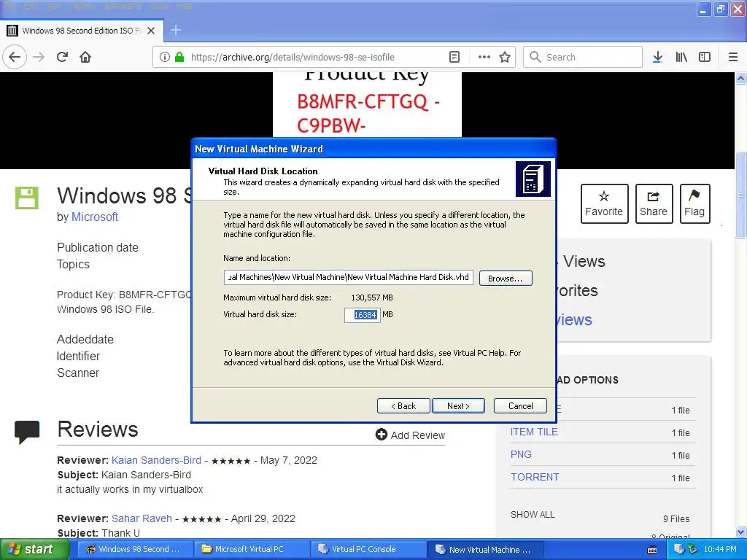Click the red product key image

coord(368,105)
